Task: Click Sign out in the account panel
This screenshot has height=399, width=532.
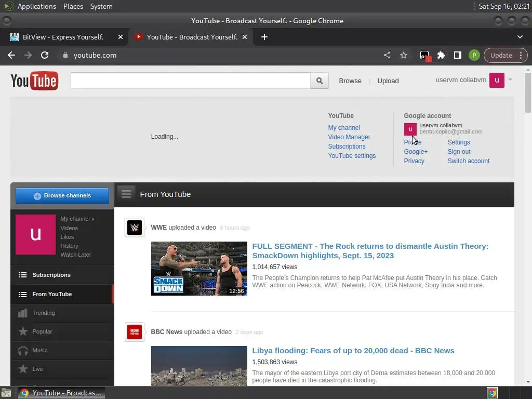Action: click(x=459, y=152)
